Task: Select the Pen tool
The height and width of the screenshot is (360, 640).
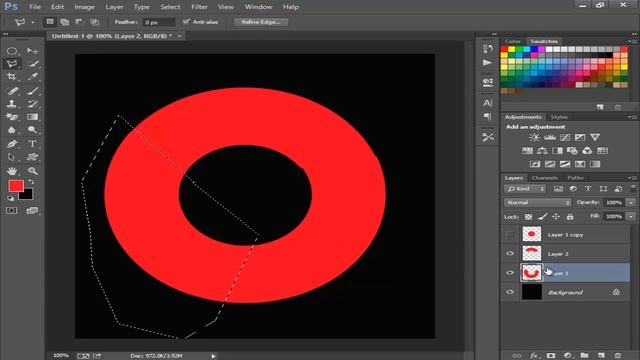Action: tap(12, 144)
